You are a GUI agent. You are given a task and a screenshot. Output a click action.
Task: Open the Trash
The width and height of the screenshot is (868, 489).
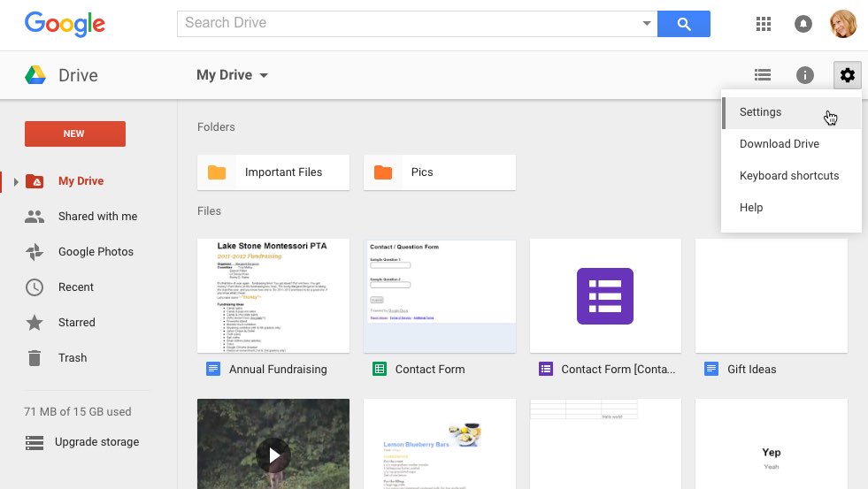(x=73, y=358)
